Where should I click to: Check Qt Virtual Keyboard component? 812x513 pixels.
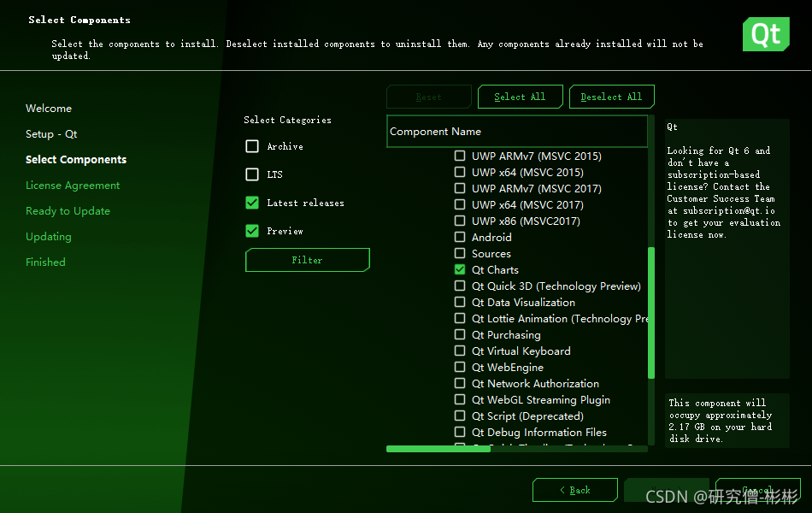coord(460,351)
